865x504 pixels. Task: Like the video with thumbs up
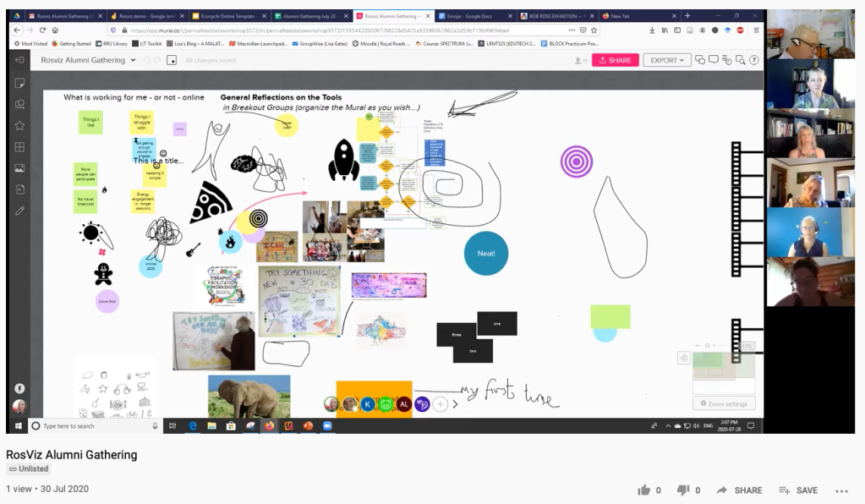(643, 490)
